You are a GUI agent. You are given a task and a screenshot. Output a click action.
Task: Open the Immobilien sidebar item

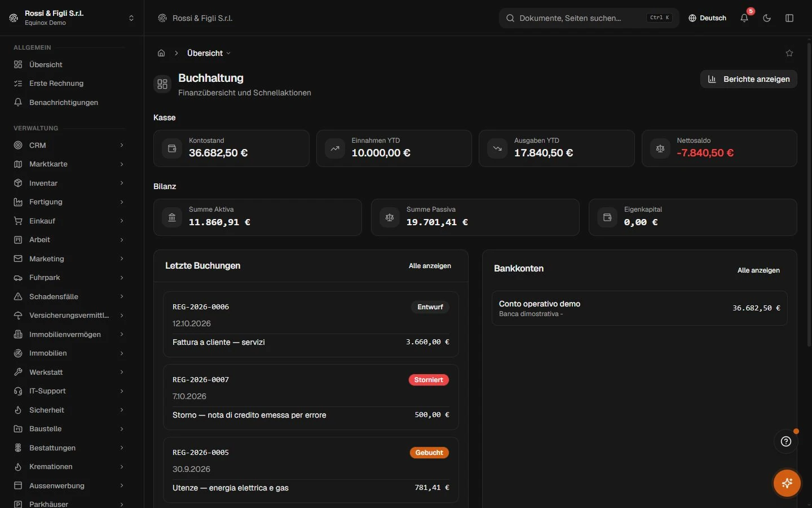click(69, 353)
